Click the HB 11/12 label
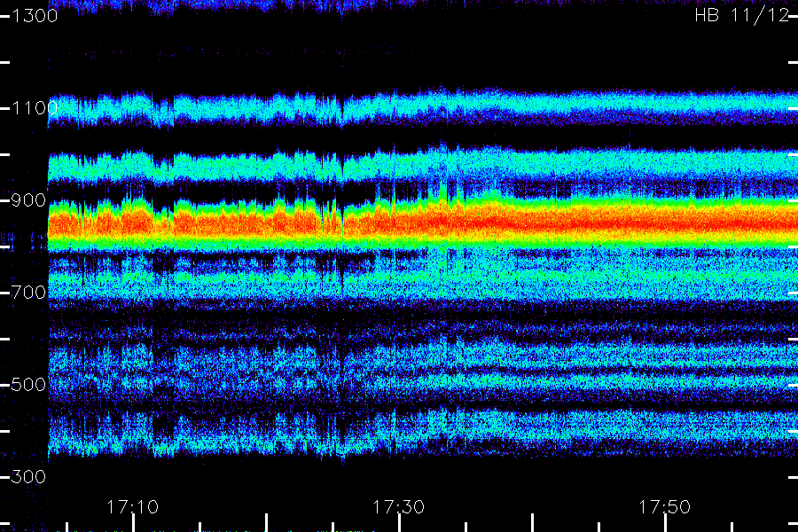798x532 pixels. [x=742, y=15]
